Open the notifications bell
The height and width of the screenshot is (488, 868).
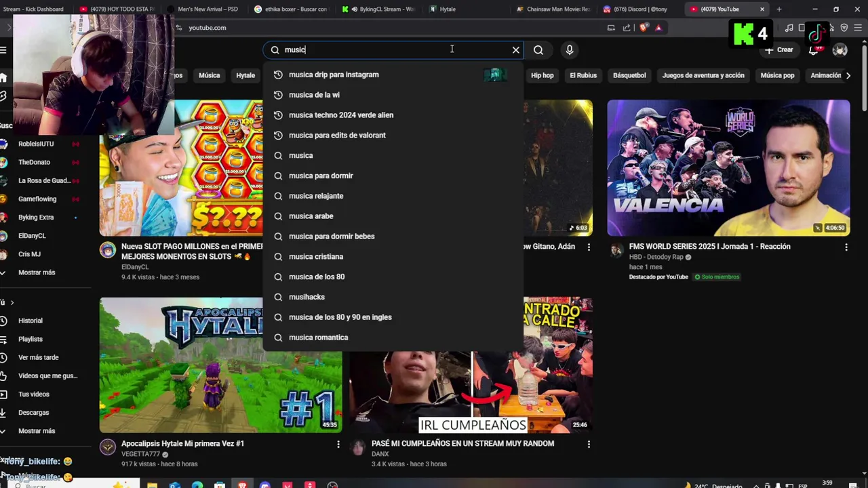pyautogui.click(x=813, y=49)
